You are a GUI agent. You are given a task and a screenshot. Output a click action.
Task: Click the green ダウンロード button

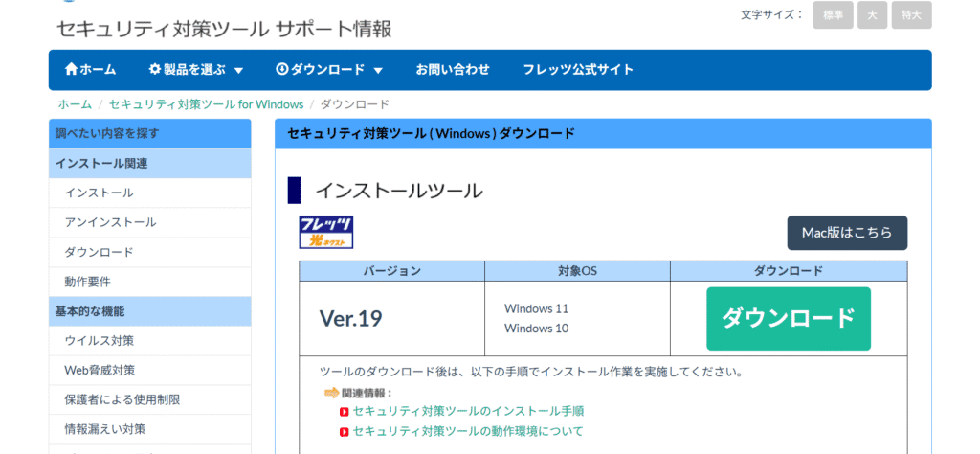click(789, 318)
